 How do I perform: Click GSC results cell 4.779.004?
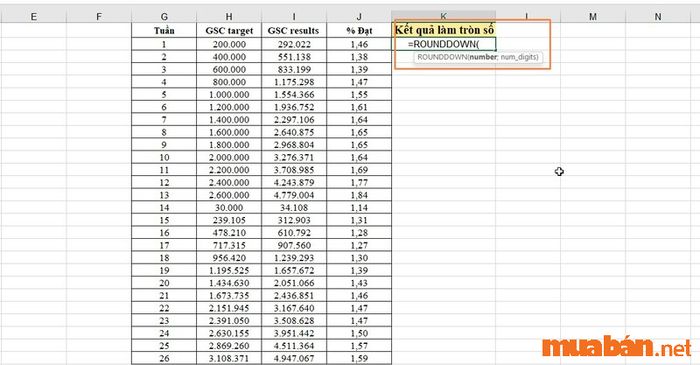294,195
